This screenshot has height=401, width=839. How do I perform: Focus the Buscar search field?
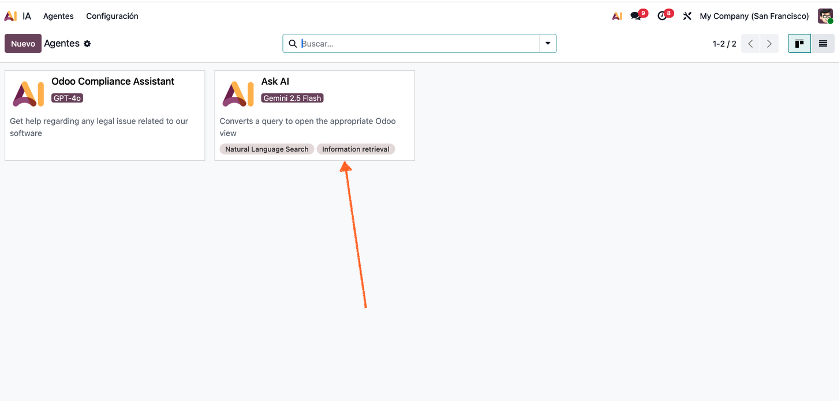pyautogui.click(x=419, y=43)
